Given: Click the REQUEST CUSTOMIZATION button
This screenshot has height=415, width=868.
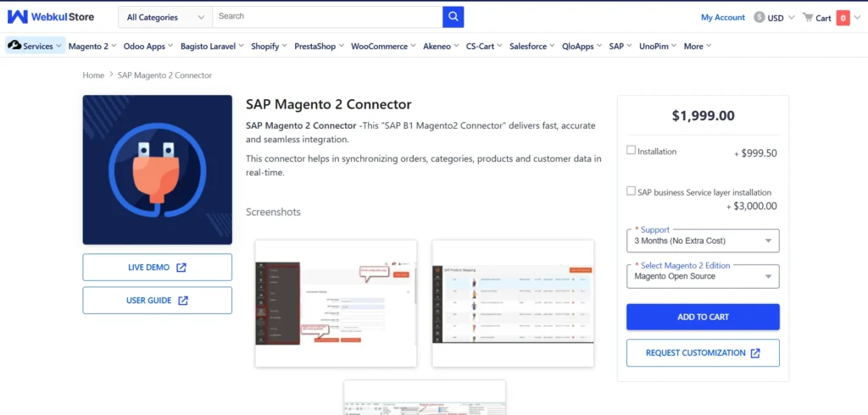Looking at the screenshot, I should click(x=703, y=353).
